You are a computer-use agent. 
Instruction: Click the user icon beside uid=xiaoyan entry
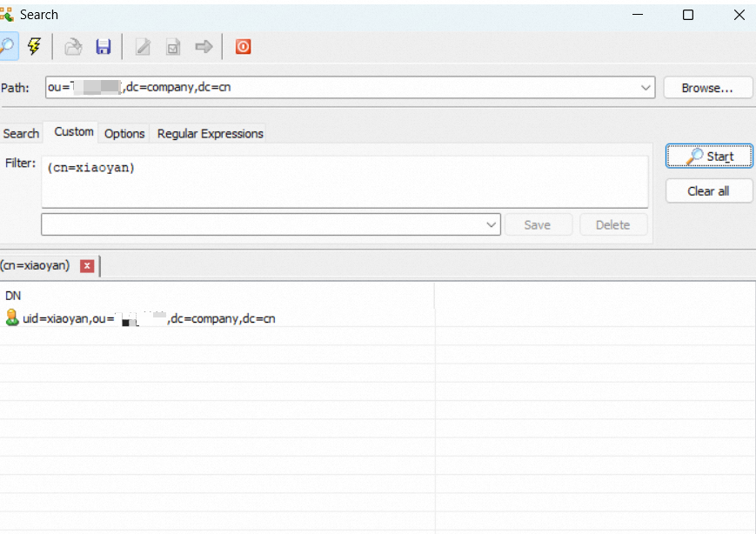coord(12,317)
